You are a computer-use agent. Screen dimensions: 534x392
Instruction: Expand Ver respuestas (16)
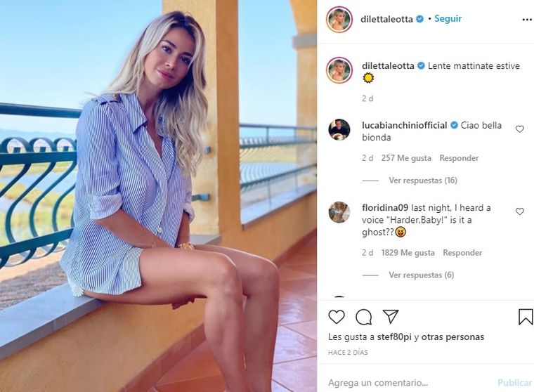(x=423, y=180)
